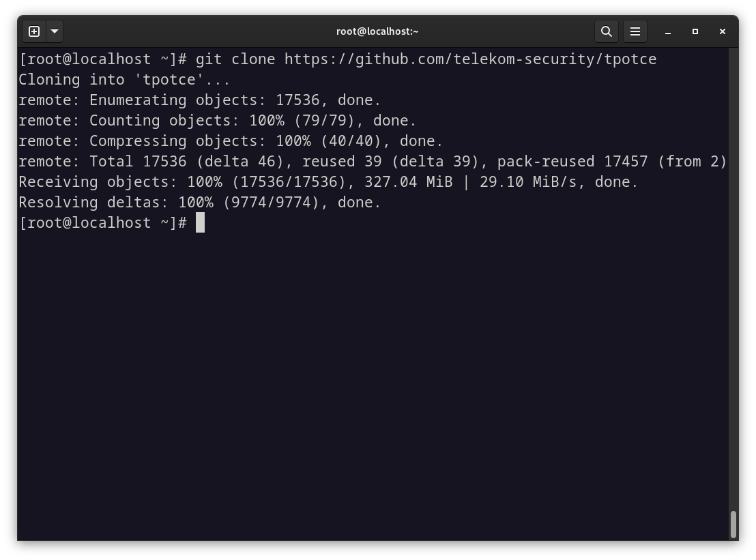The width and height of the screenshot is (756, 560).
Task: Click the Receiving objects progress line
Action: (x=328, y=181)
